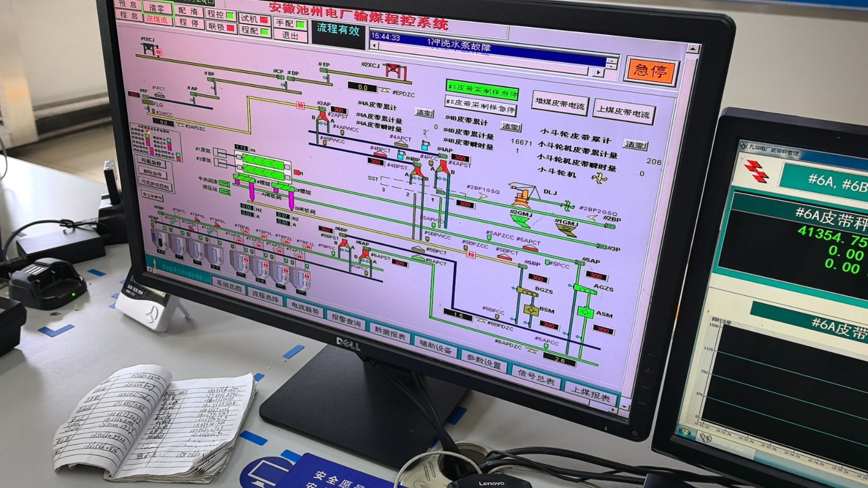The image size is (868, 488).
Task: Click the #1XCJ ship unloader icon
Action: click(149, 49)
